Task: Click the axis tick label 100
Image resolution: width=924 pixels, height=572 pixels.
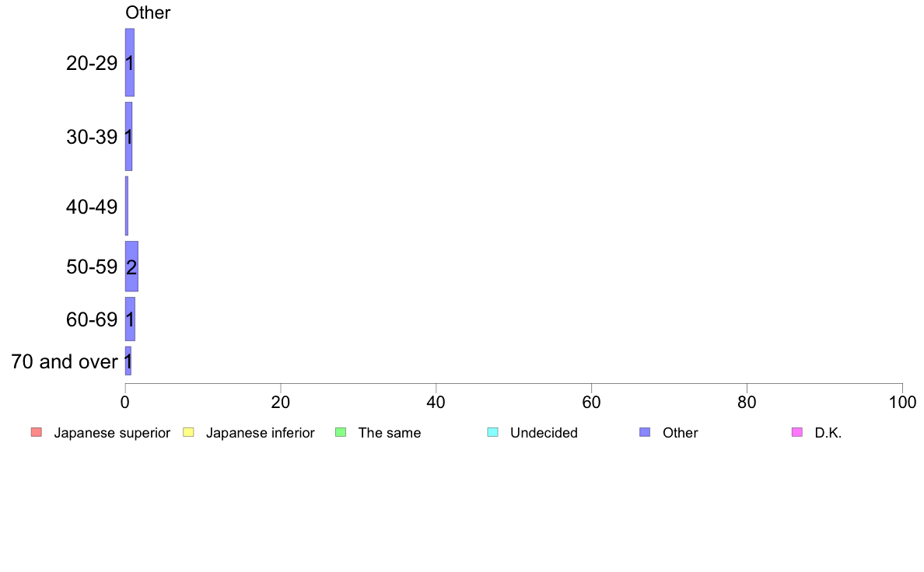Action: 902,403
